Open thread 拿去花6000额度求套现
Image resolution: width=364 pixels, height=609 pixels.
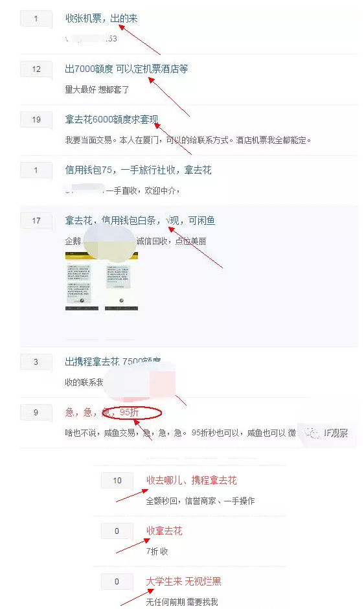[x=112, y=119]
